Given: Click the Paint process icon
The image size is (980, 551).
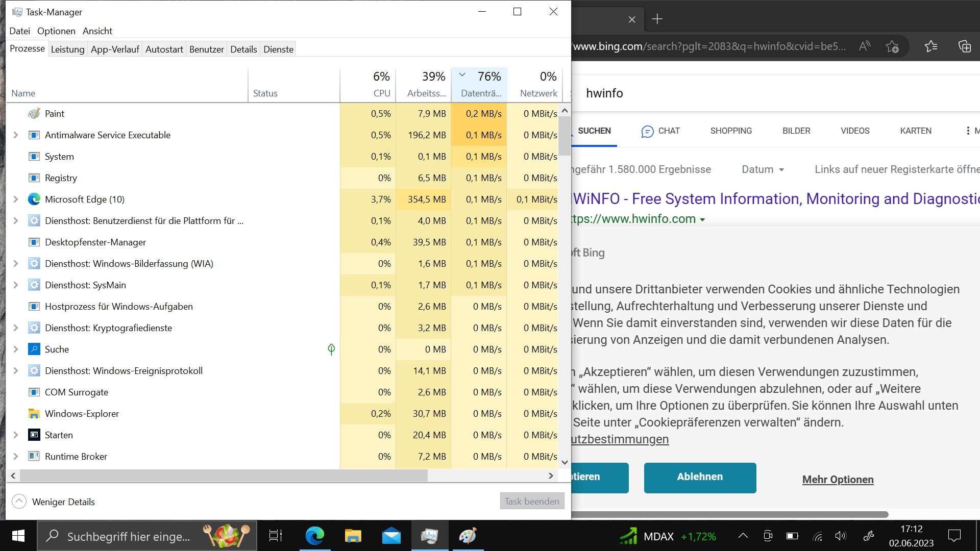Looking at the screenshot, I should pyautogui.click(x=34, y=114).
